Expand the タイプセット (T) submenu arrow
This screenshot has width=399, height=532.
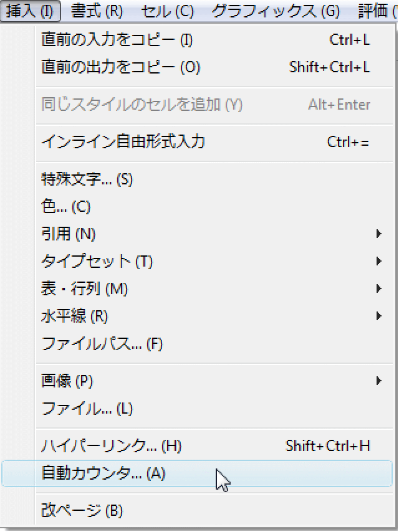pyautogui.click(x=379, y=261)
